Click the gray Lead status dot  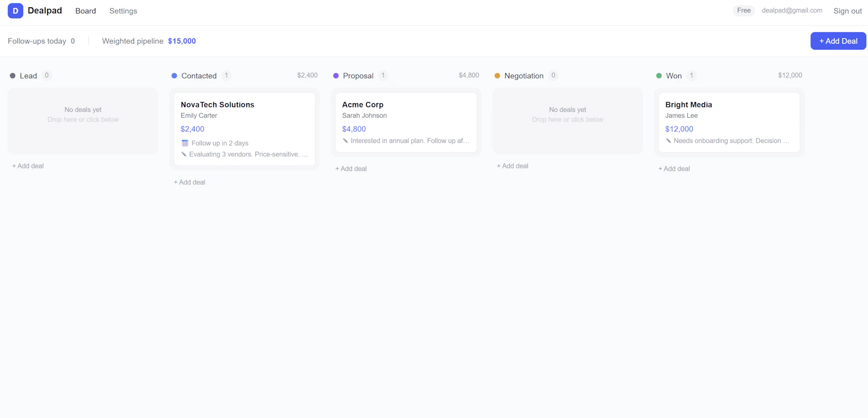pos(12,76)
